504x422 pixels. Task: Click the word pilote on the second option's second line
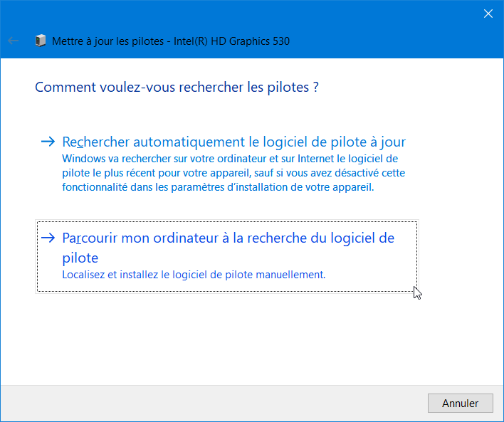tap(80, 258)
